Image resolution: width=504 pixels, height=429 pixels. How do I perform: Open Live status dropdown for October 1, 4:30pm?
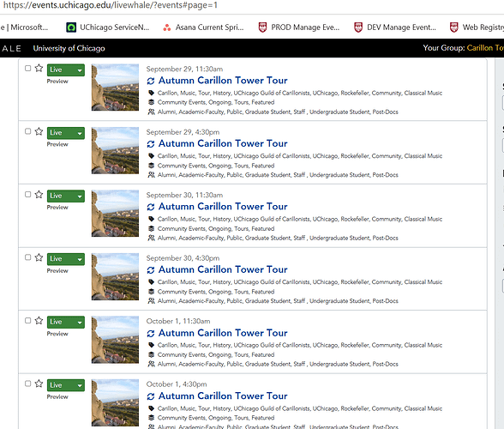(x=66, y=385)
